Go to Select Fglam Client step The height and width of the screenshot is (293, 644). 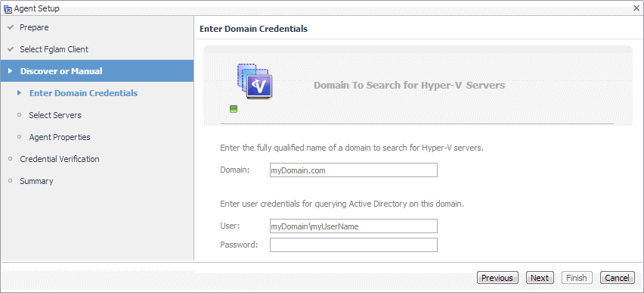(x=54, y=49)
